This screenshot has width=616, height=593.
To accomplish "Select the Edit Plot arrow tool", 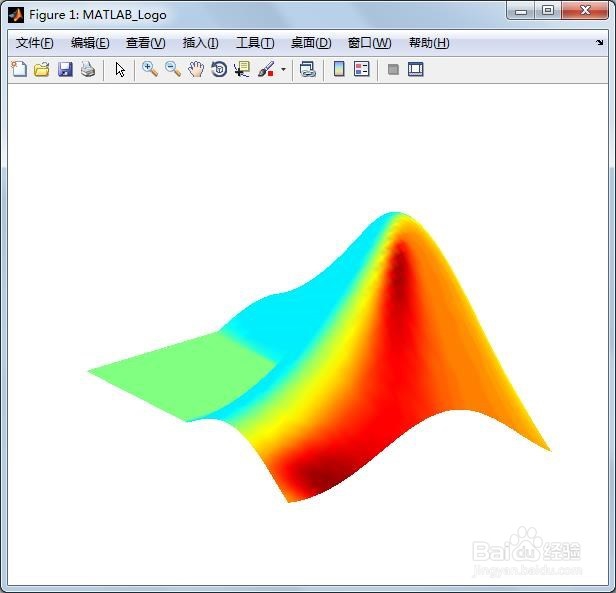I will coord(120,70).
